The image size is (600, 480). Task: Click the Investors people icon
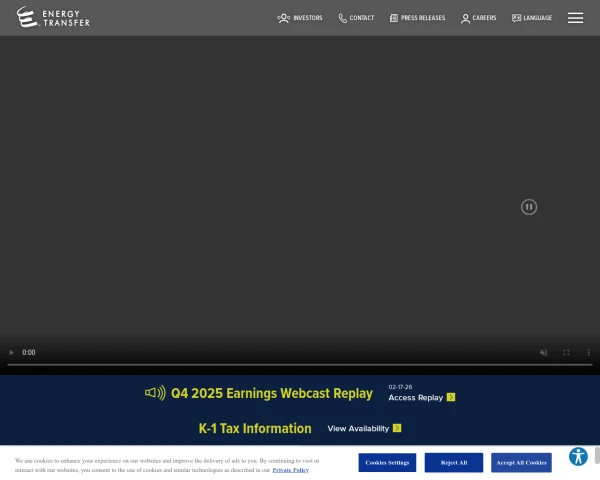[284, 18]
